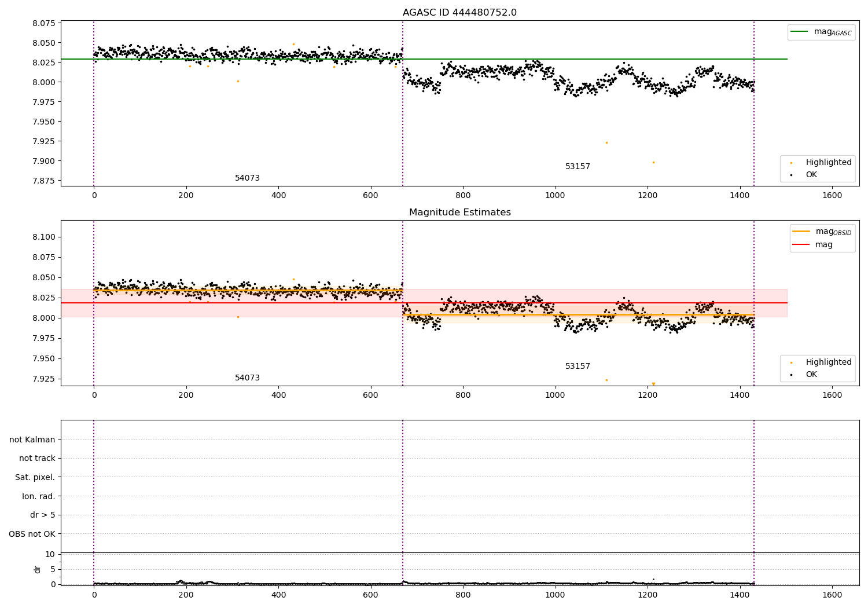This screenshot has width=868, height=608.
Task: Click the '54073' label in Magnitude Estimates plot
Action: (247, 378)
